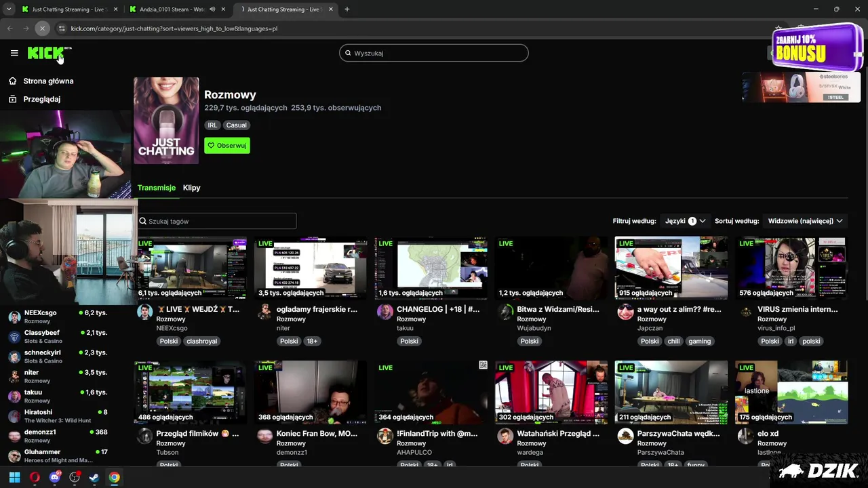The height and width of the screenshot is (488, 868).
Task: Open site information icon beside the URL
Action: coord(61,28)
